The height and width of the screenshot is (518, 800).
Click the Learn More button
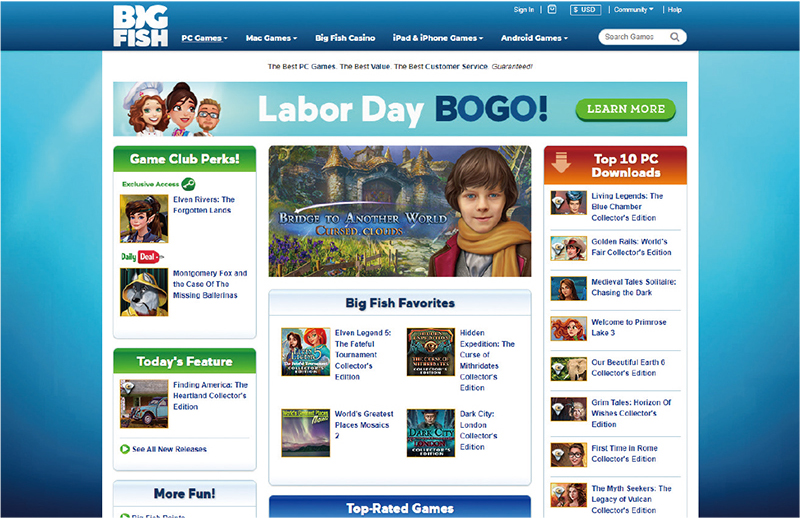tap(626, 109)
